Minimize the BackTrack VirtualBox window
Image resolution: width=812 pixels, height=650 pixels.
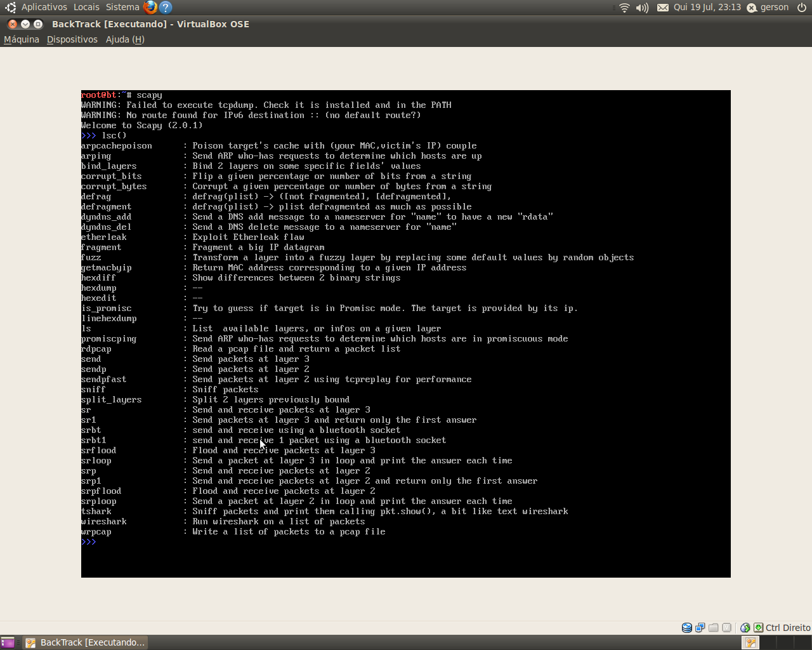pyautogui.click(x=25, y=24)
